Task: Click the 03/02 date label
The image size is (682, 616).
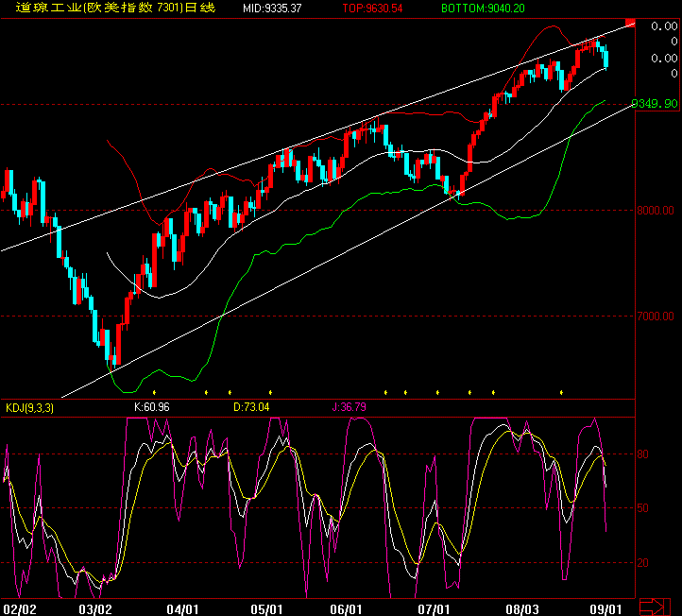Action: 95,609
